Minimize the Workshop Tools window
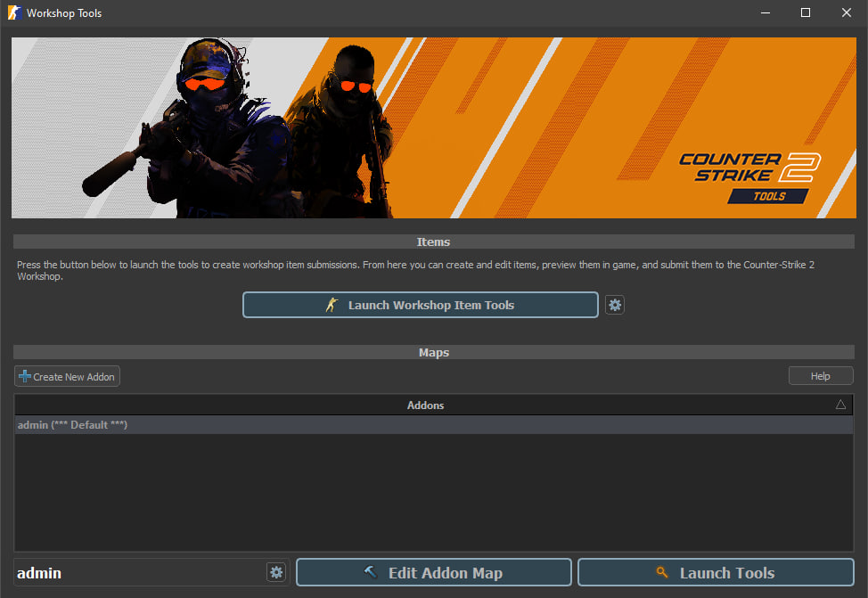This screenshot has height=598, width=868. (766, 12)
